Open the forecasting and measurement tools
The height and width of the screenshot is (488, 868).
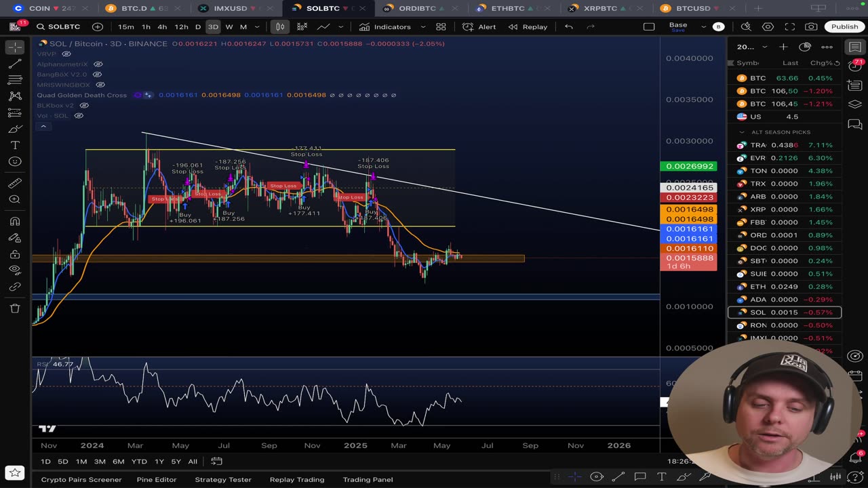click(x=14, y=113)
